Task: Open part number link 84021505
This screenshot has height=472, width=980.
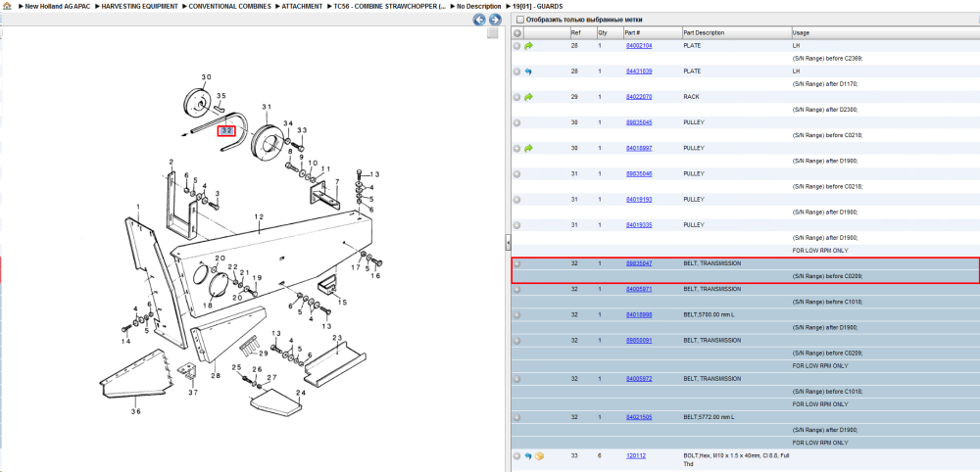Action: tap(639, 417)
